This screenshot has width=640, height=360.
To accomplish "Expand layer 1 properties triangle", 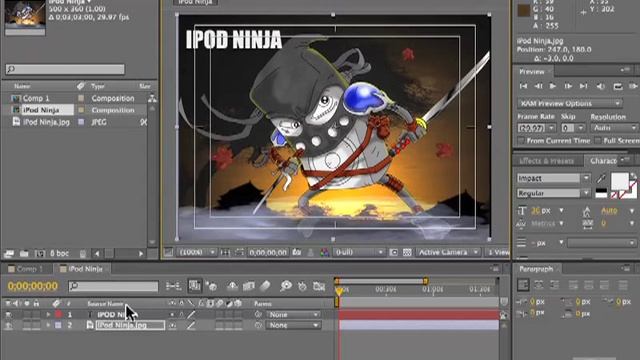I will (48, 315).
